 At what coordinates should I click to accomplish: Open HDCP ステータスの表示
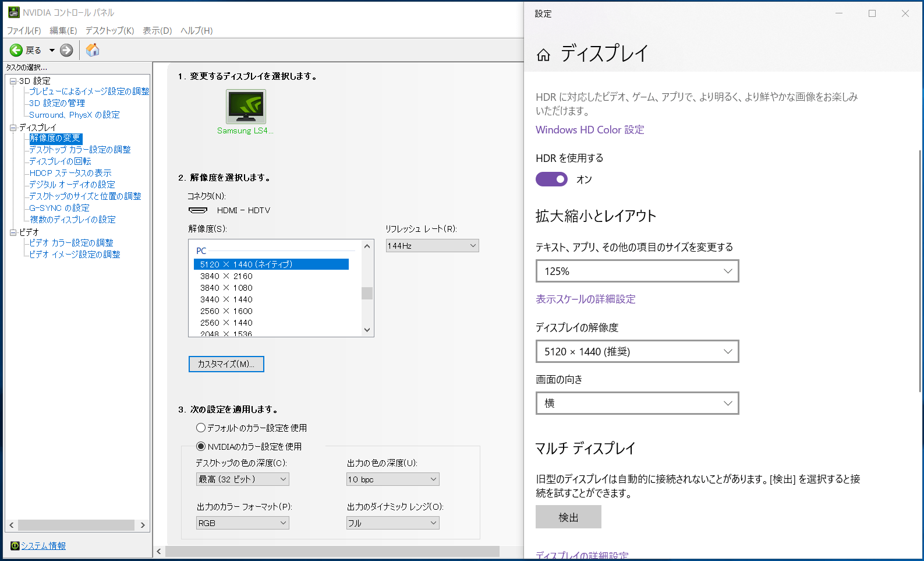tap(70, 173)
